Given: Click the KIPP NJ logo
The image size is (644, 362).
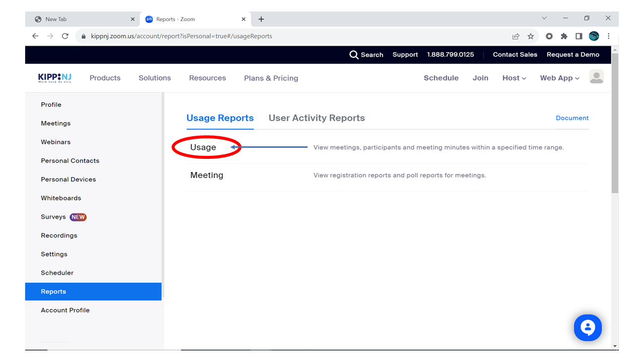Looking at the screenshot, I should coord(55,78).
